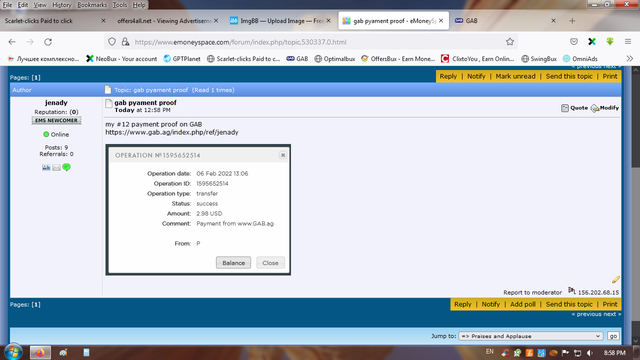Open the Firefox hamburger application menu
This screenshot has width=640, height=360.
(x=628, y=42)
